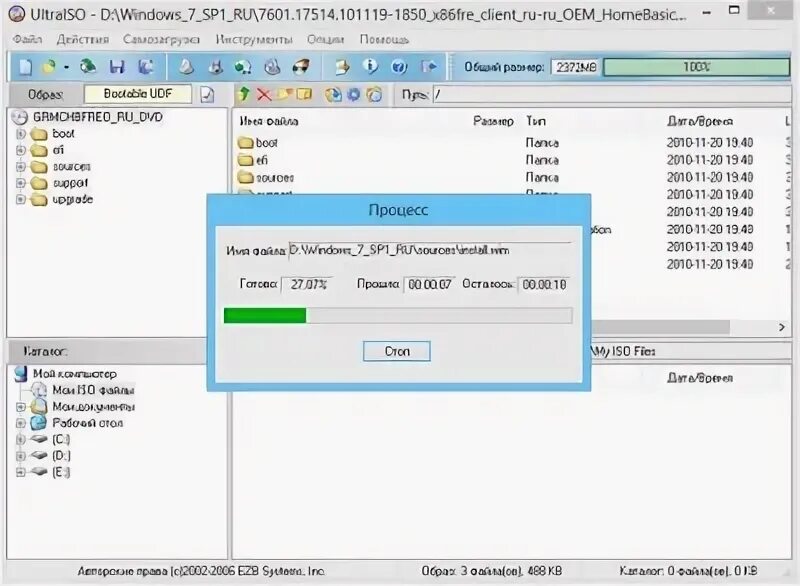This screenshot has height=586, width=800.
Task: Select Мои ISO файлы tree item
Action: 93,390
